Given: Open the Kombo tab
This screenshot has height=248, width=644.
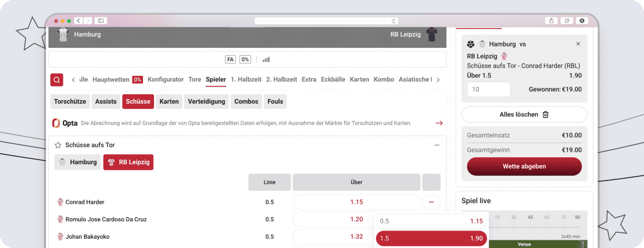Looking at the screenshot, I should coord(384,79).
